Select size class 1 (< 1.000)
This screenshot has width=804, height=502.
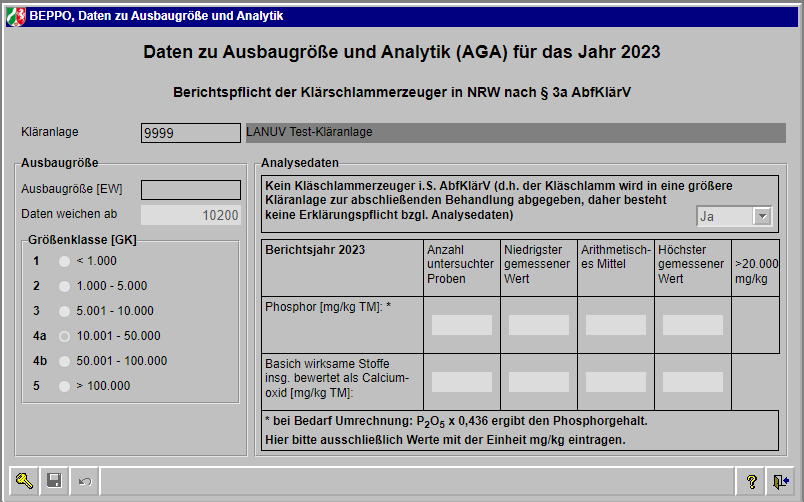65,261
